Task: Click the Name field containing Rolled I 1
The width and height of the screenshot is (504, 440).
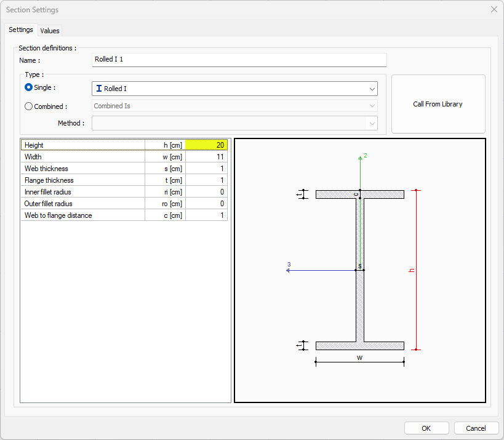Action: 239,60
